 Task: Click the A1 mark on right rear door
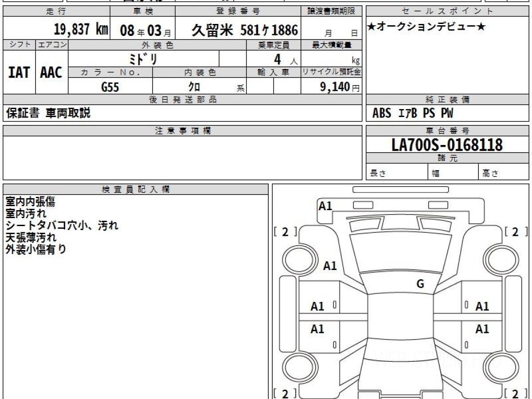pos(482,329)
